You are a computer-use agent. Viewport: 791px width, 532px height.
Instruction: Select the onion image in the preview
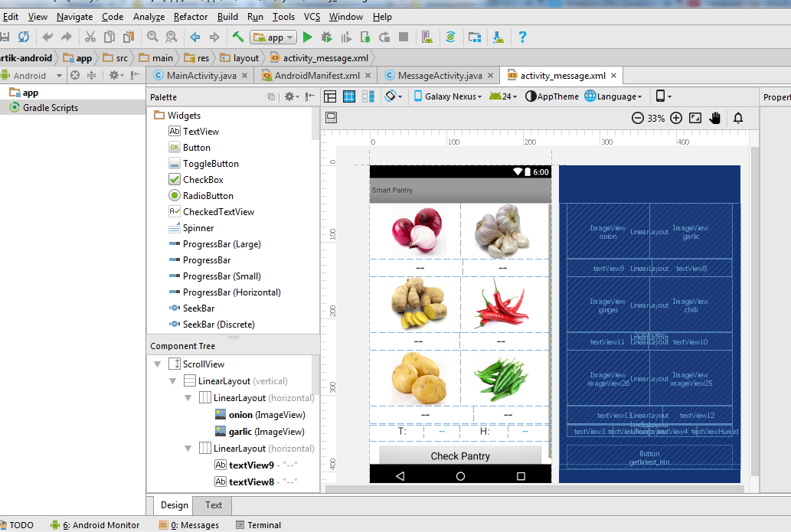point(418,230)
